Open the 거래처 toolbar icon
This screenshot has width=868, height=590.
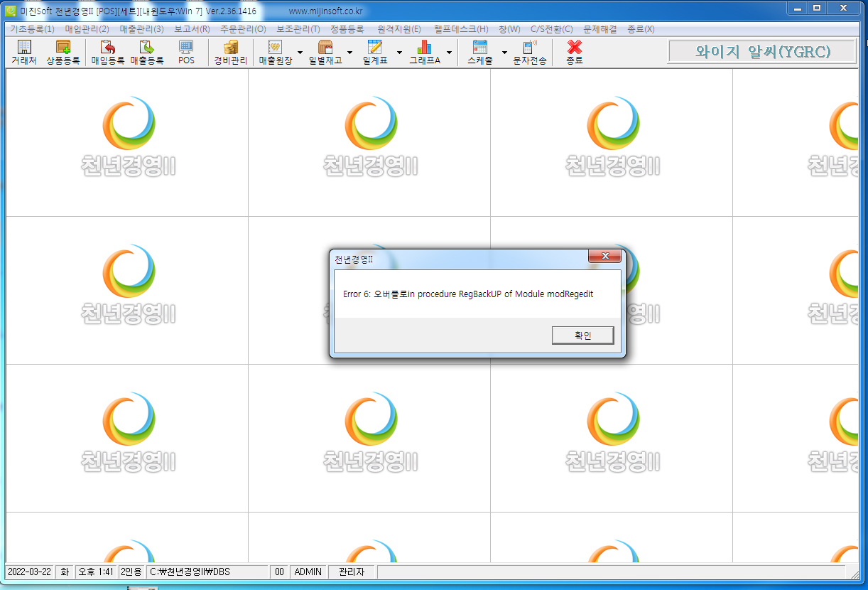[24, 53]
